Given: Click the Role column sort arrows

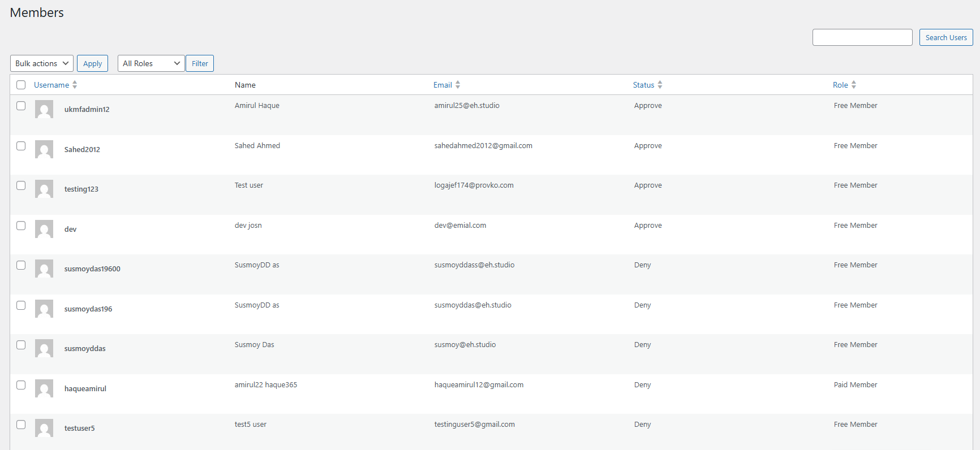Looking at the screenshot, I should pos(854,85).
